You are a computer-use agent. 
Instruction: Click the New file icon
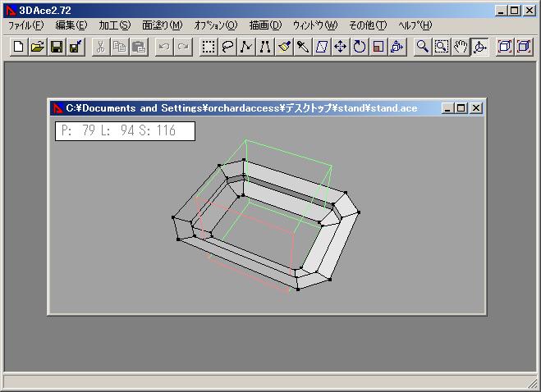(18, 47)
